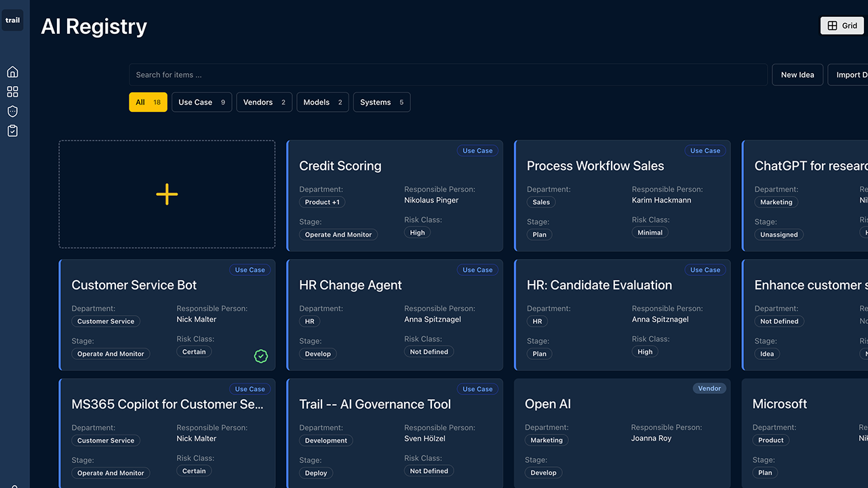Click Sven Hölzel responsible person name
This screenshot has width=868, height=488.
tap(425, 439)
